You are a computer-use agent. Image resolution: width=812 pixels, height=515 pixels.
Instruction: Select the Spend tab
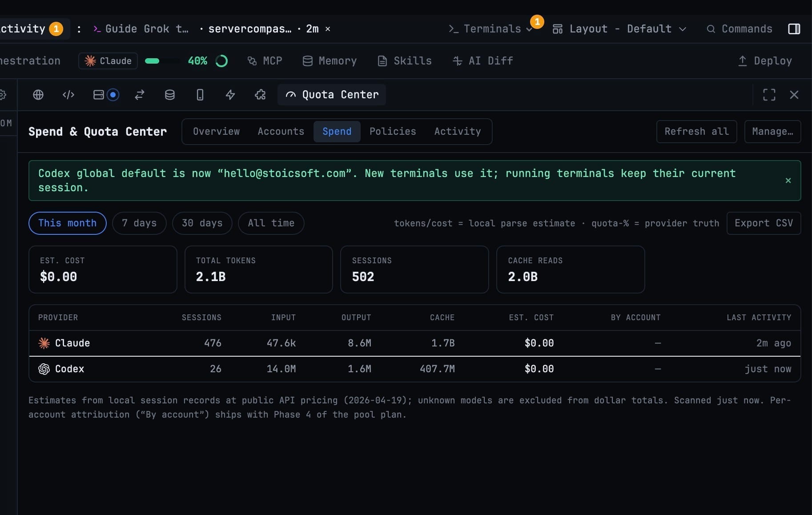337,132
